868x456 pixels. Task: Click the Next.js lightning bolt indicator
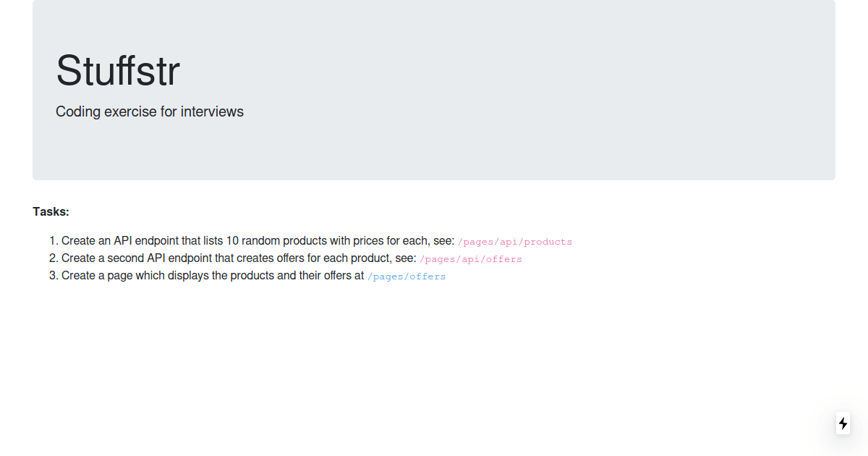tap(843, 423)
